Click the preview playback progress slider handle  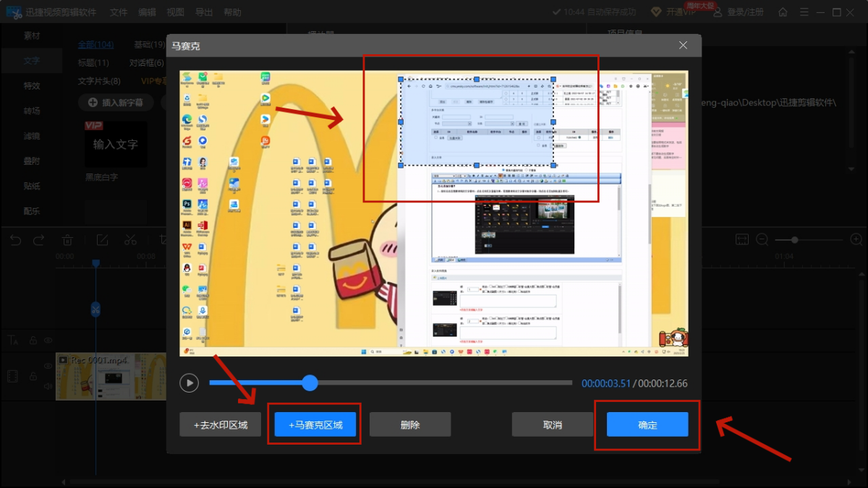click(310, 382)
